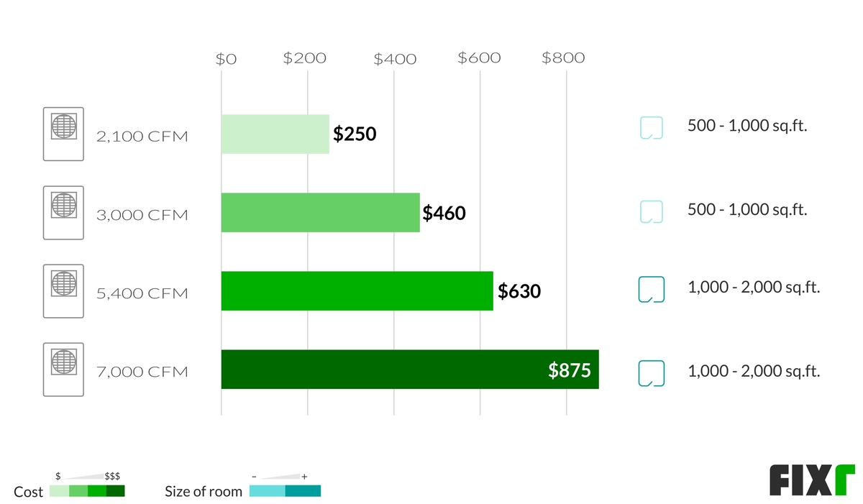Click the 5,400 CFM row's 1,000 - 2,000 sq.ft. text

[754, 288]
